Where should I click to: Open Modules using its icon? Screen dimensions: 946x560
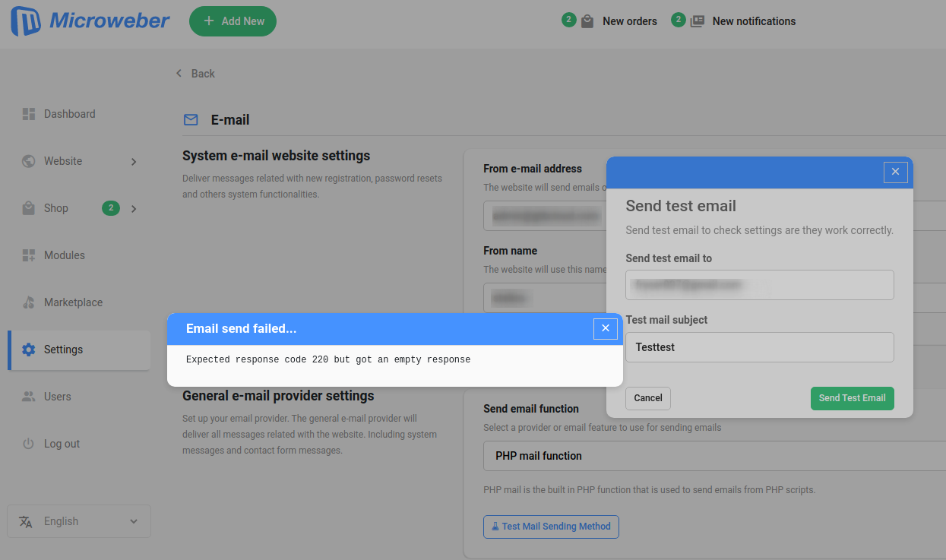pyautogui.click(x=28, y=255)
